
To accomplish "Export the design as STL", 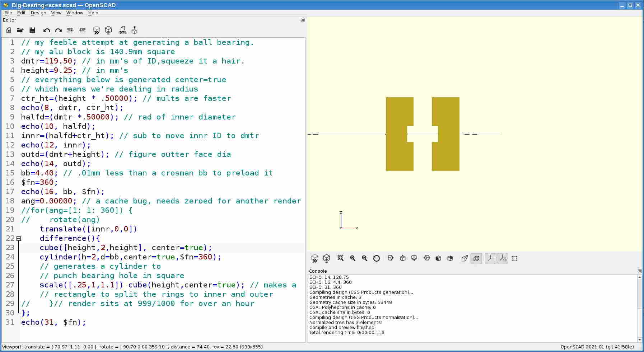I will coord(123,30).
